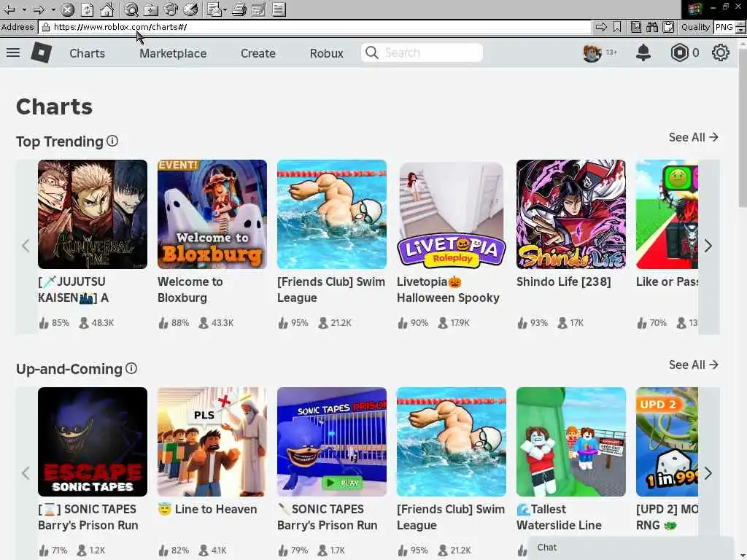Click See All for Top Trending
Screen dimensions: 747x560
coord(693,137)
